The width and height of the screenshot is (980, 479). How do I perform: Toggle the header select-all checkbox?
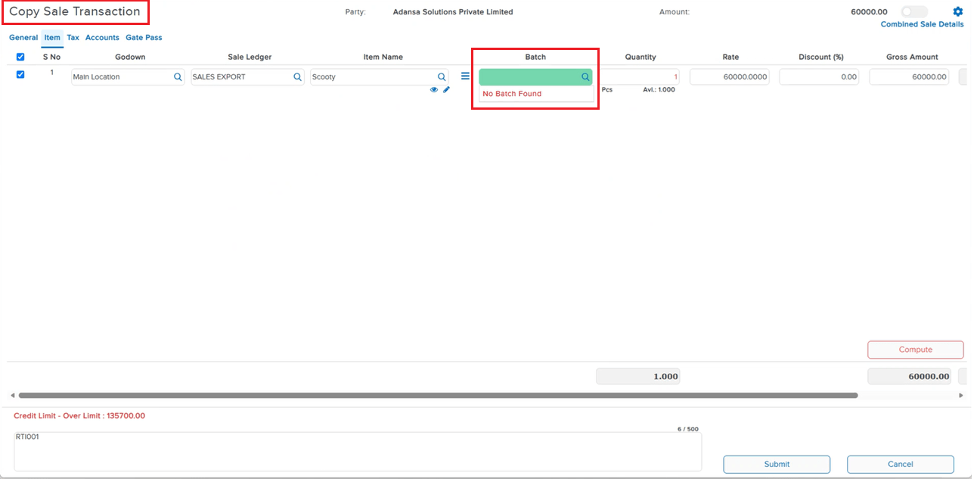[20, 57]
